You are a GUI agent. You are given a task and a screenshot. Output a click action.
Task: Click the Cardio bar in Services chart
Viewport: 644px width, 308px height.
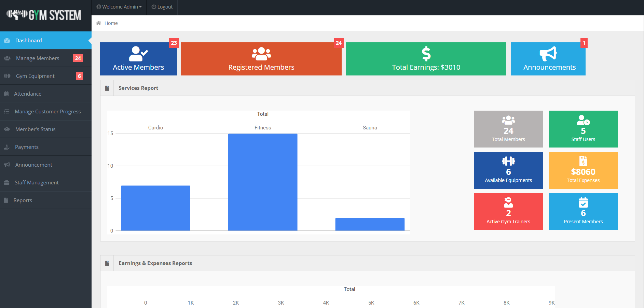pos(155,208)
